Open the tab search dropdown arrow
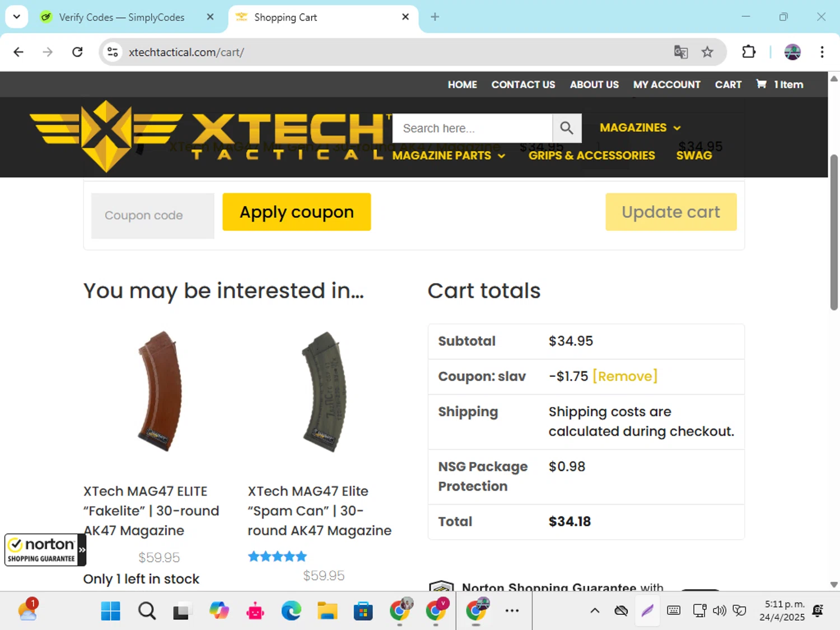This screenshot has width=840, height=630. click(17, 17)
